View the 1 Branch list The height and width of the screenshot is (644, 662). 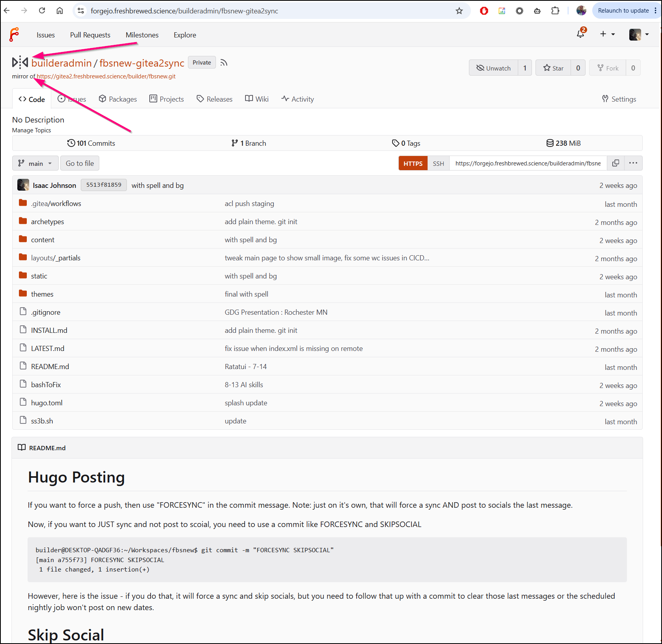[249, 143]
